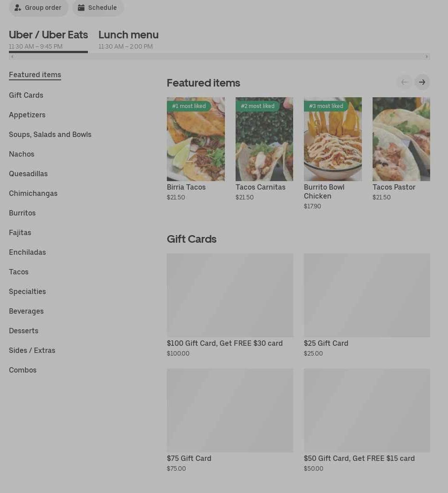
Task: Open Soups, Salads and Bowls category
Action: click(50, 134)
